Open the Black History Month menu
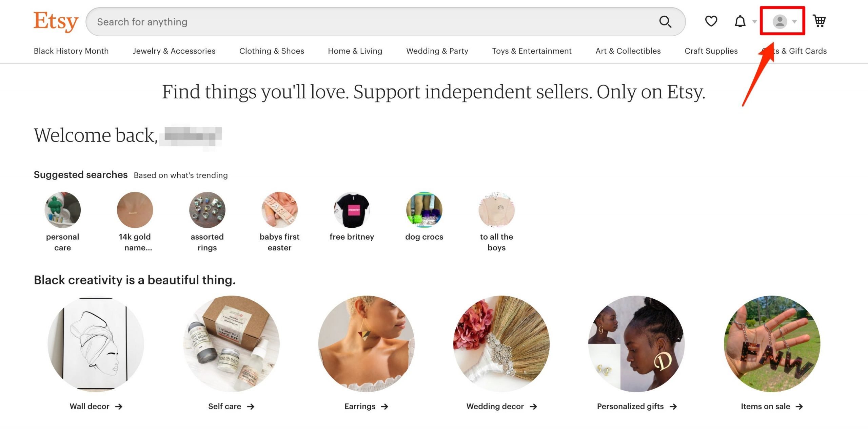The width and height of the screenshot is (868, 432). [71, 51]
